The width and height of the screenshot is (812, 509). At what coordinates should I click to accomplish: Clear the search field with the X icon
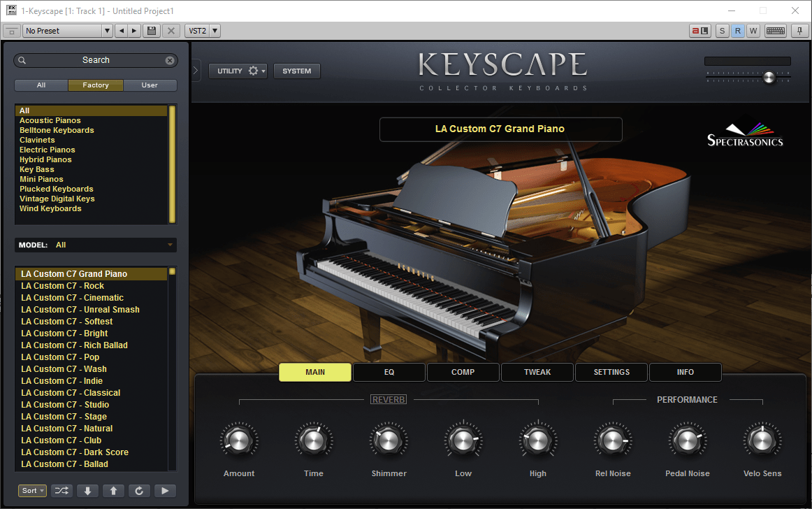tap(169, 60)
